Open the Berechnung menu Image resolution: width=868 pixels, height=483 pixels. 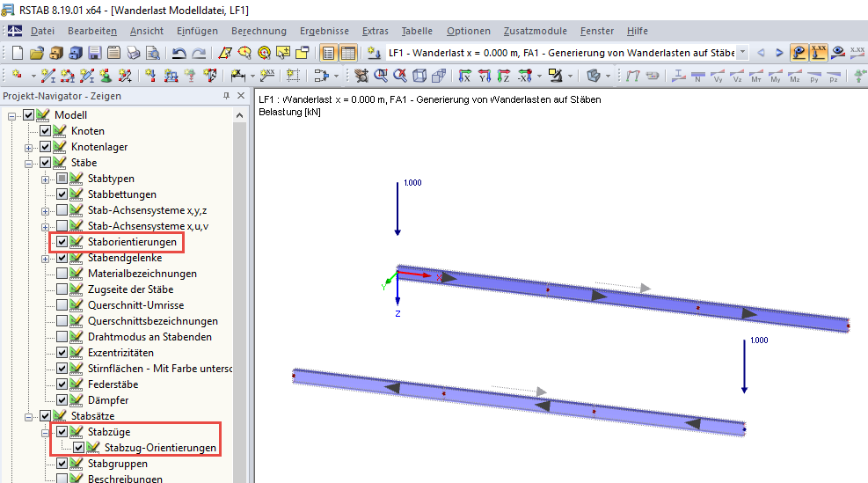coord(259,31)
